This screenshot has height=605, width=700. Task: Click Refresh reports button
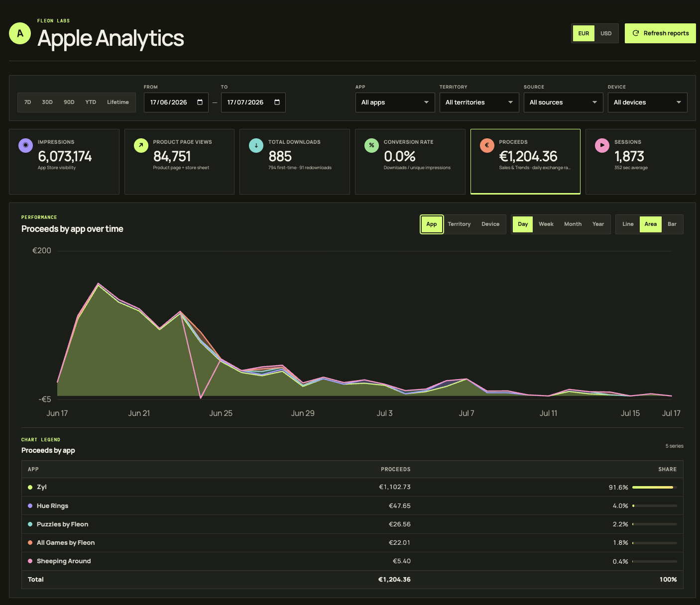[x=660, y=33]
